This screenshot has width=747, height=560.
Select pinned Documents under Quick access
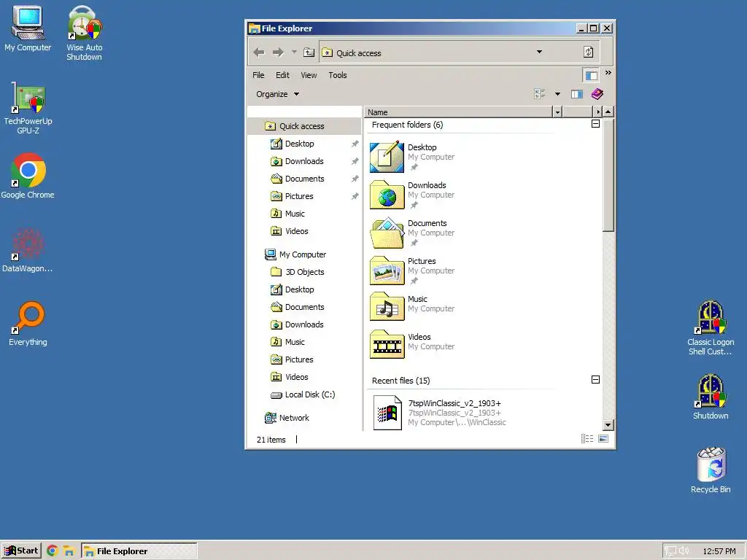304,179
